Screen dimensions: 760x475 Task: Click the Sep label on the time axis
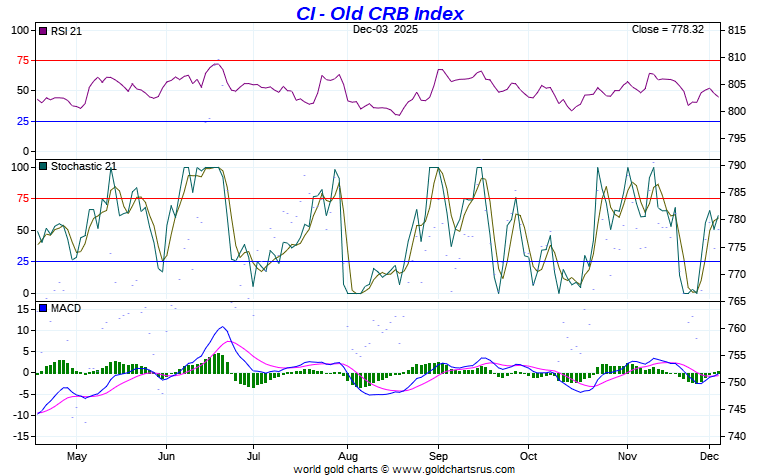pos(438,455)
